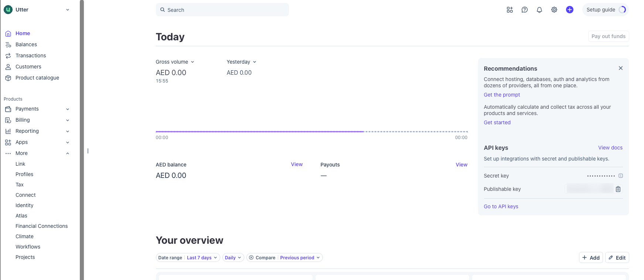Click the Edit overview button

(617, 257)
